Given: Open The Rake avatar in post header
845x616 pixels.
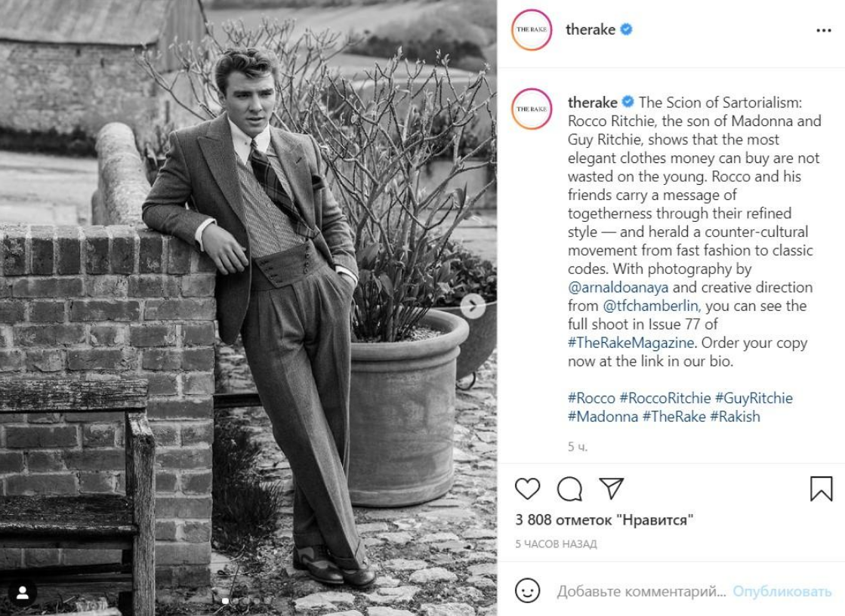Looking at the screenshot, I should coord(532,30).
